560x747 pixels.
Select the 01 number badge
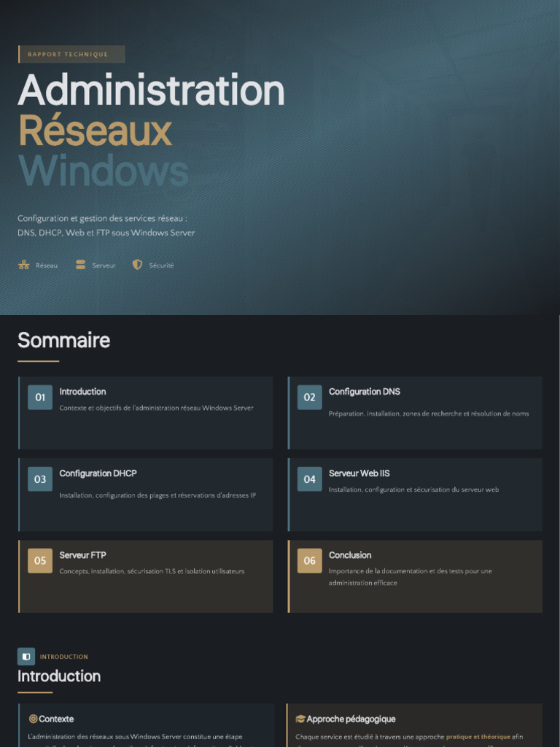click(x=40, y=398)
